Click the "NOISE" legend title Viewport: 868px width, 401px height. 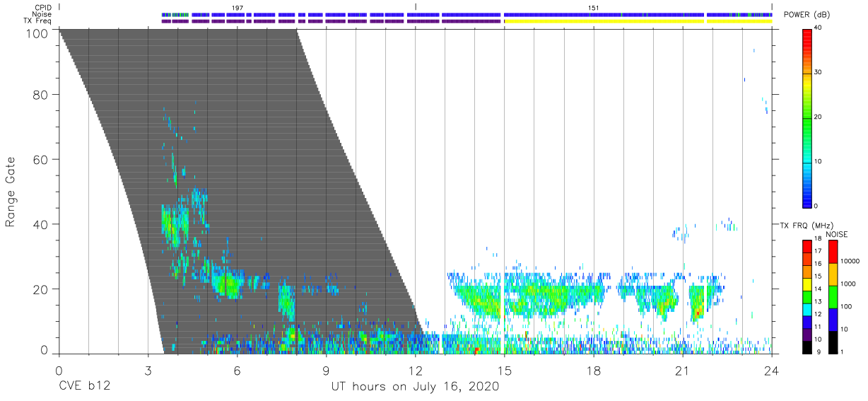[x=838, y=234]
